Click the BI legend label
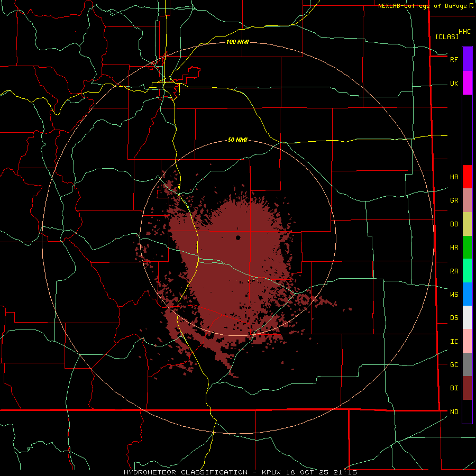This screenshot has width=476, height=476. point(454,388)
